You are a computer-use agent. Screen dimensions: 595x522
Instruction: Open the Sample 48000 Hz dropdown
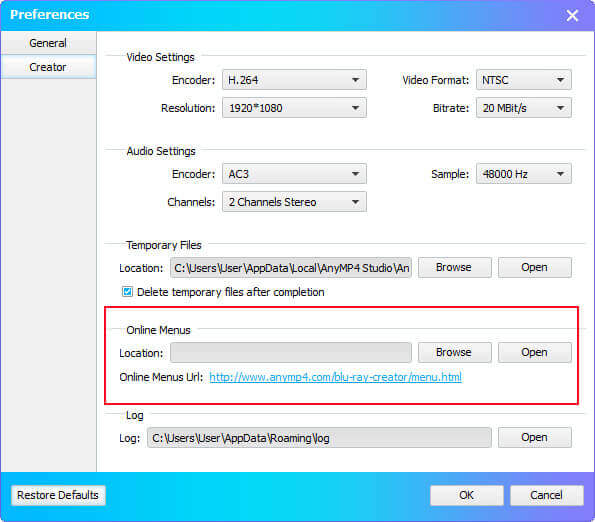click(524, 174)
